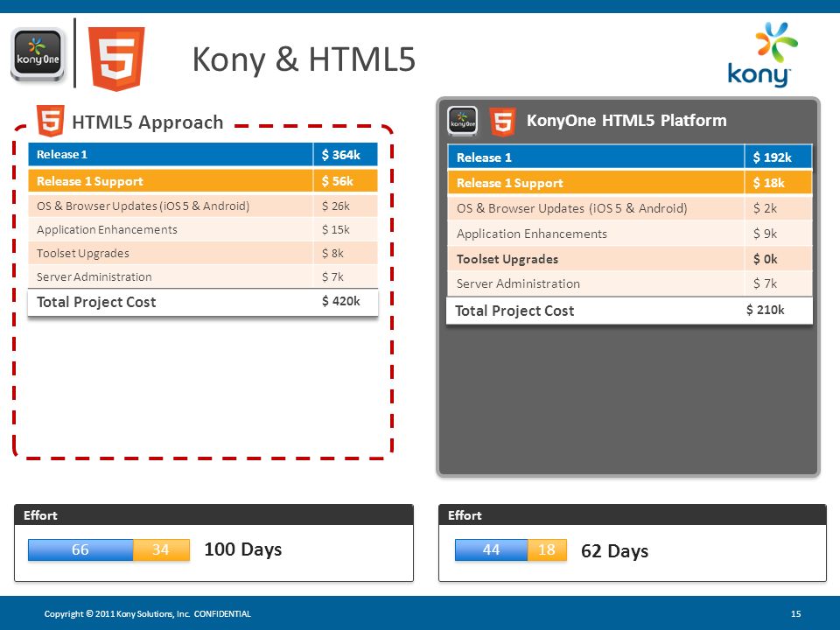Image resolution: width=840 pixels, height=630 pixels.
Task: Click the large HTML5 shield logo in the header
Action: 116,59
